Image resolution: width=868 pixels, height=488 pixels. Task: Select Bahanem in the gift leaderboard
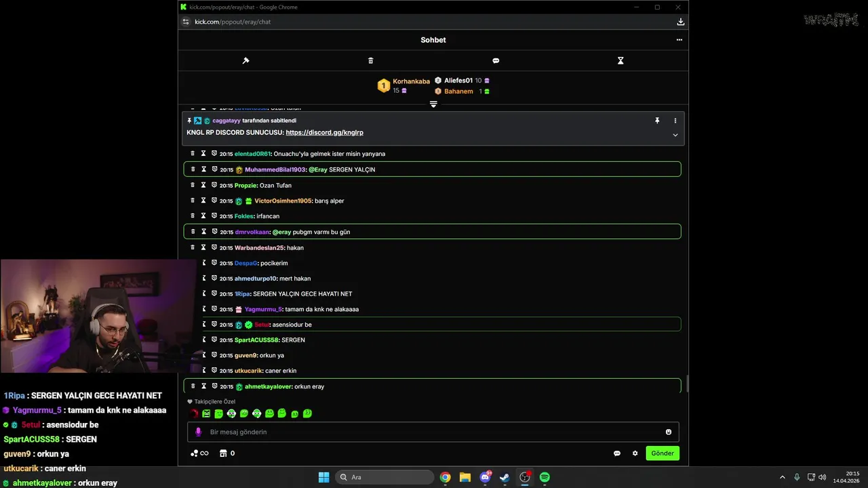[458, 91]
